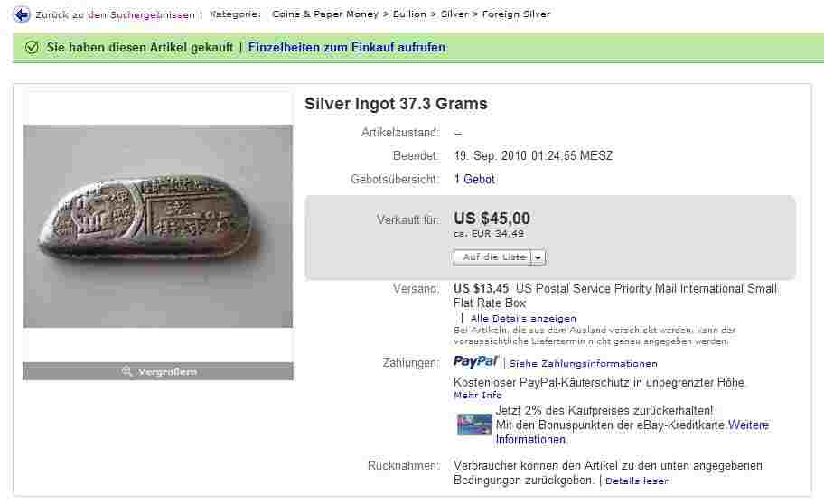This screenshot has height=504, width=824.
Task: Open the Bullion category breadcrumb
Action: 409,14
